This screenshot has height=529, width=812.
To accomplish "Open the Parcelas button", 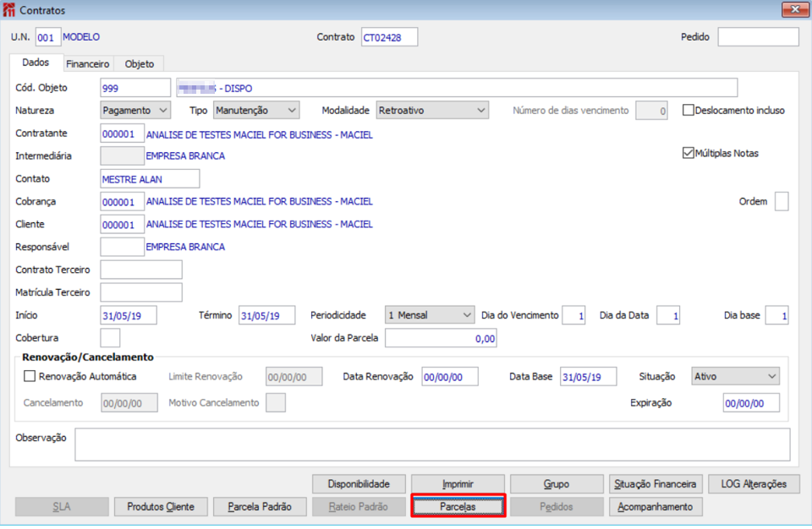I will pos(458,507).
